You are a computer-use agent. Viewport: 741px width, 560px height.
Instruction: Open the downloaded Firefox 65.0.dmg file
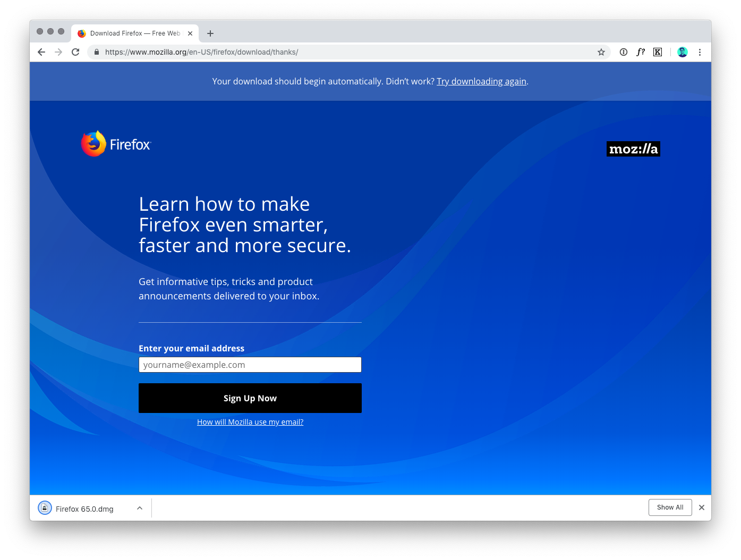point(84,509)
